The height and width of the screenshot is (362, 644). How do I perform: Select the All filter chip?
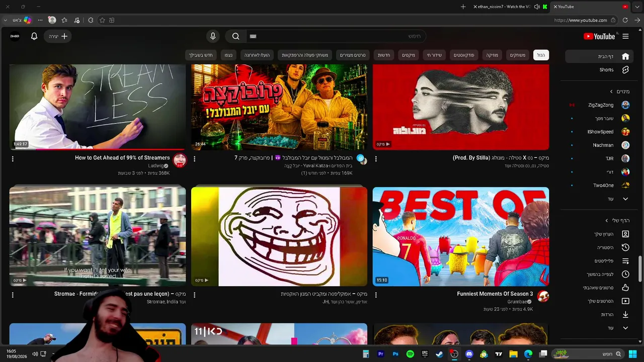541,55
